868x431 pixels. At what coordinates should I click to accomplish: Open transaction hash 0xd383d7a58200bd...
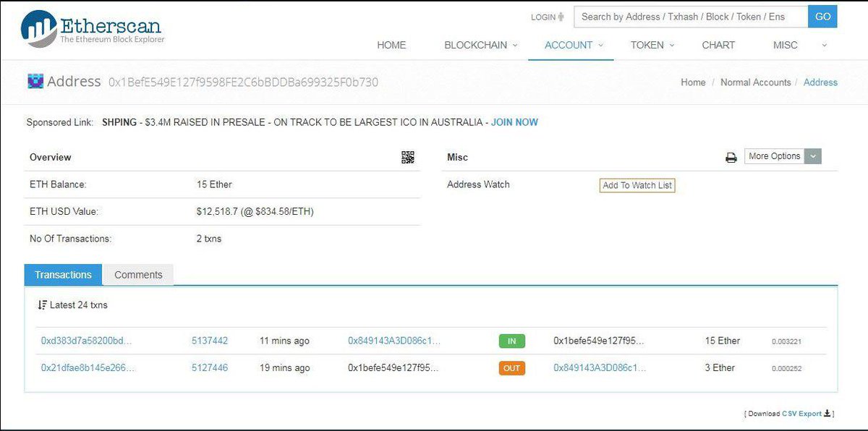[x=87, y=341]
